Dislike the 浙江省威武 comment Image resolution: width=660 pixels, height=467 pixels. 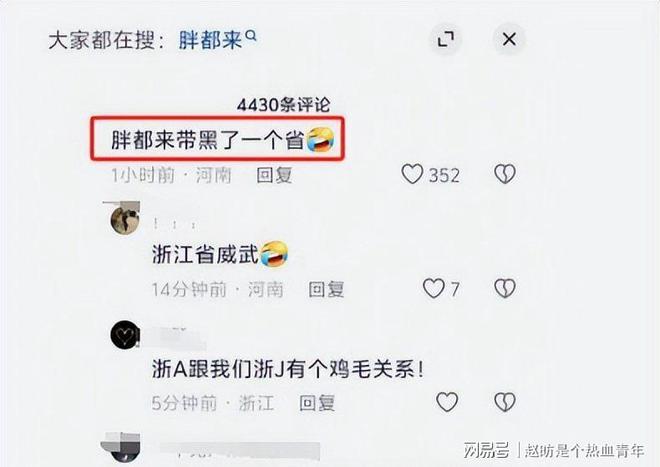[505, 289]
